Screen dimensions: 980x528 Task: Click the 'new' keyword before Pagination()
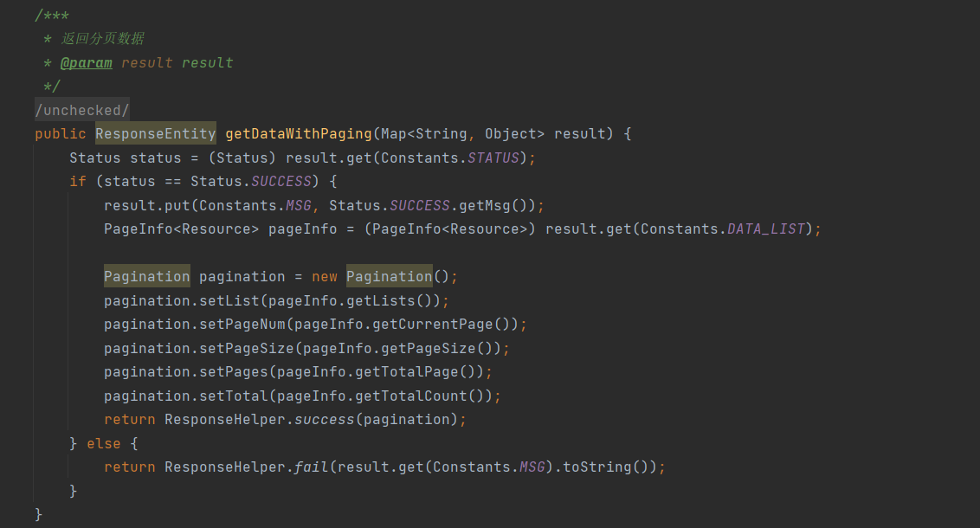click(325, 277)
